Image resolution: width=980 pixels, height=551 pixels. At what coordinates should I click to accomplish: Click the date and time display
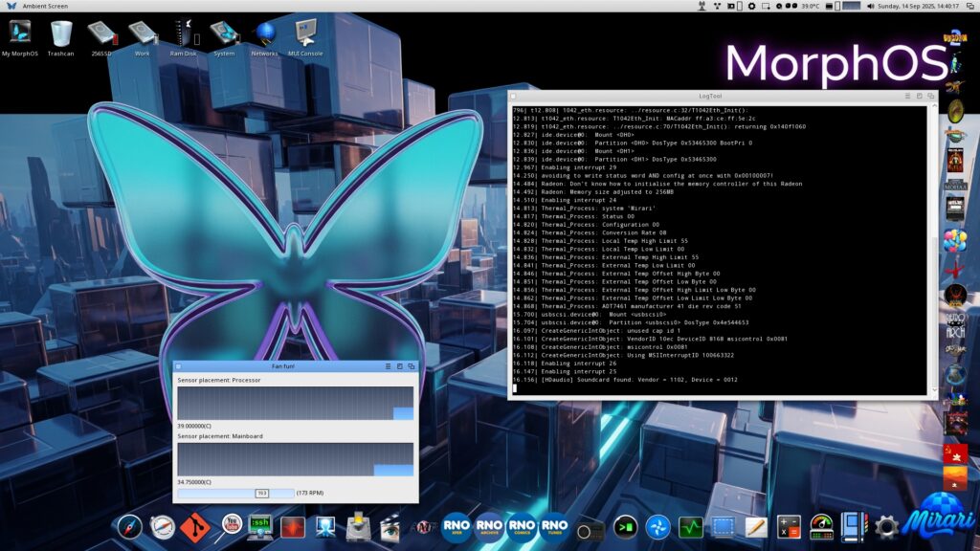tap(920, 6)
